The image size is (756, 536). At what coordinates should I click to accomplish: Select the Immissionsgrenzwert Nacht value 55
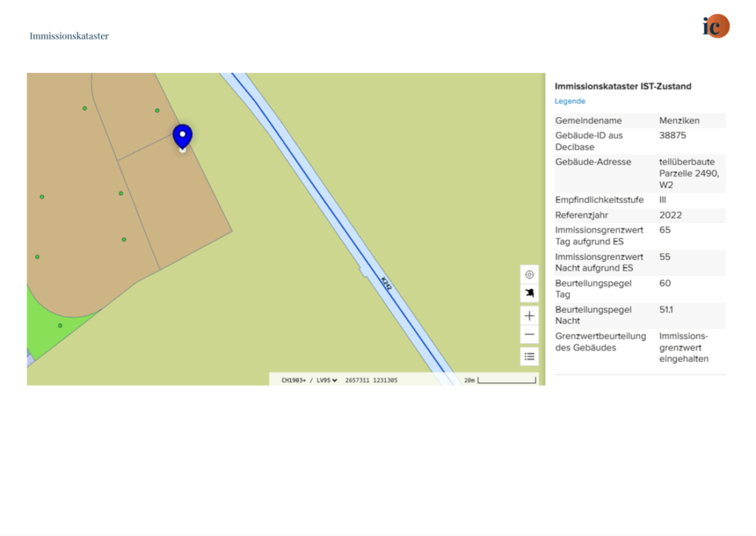pyautogui.click(x=664, y=257)
